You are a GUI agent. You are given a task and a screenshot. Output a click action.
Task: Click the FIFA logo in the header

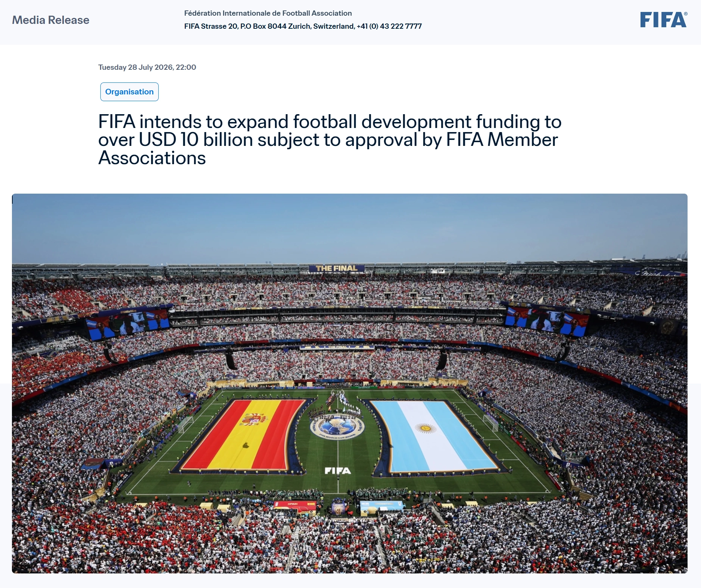[x=663, y=20]
